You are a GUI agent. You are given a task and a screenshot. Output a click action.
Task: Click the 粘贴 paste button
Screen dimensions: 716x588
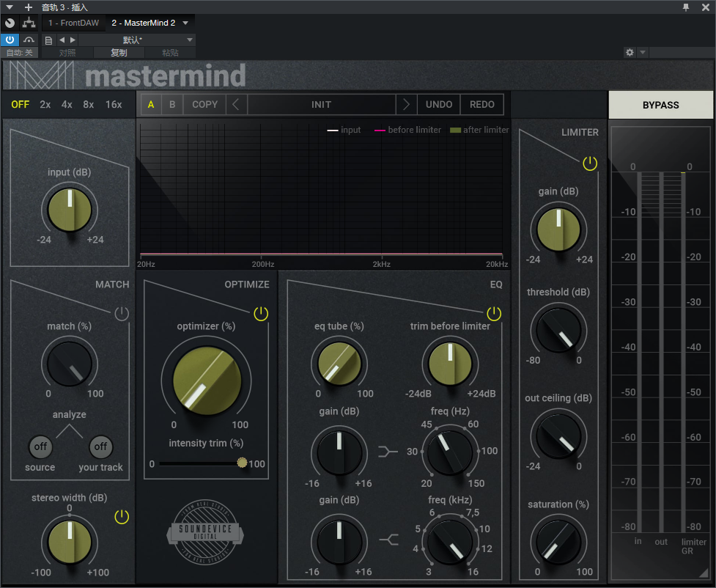point(170,53)
